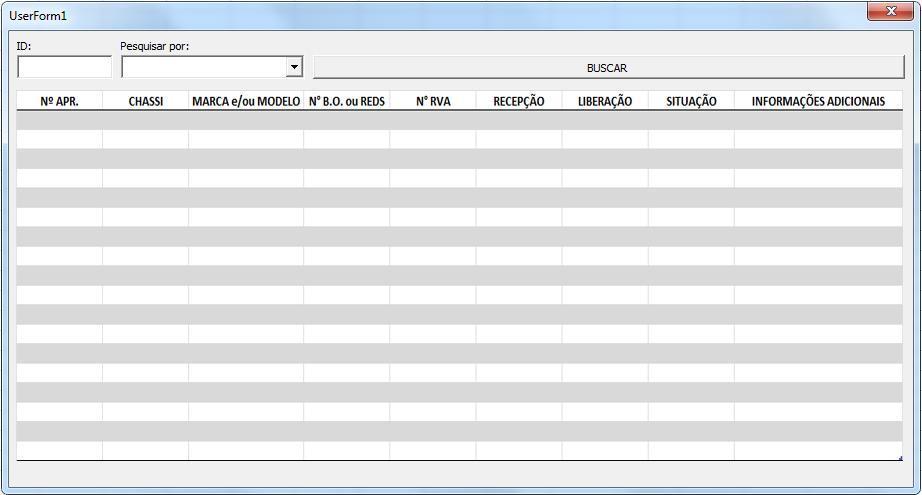Select the MARCA e/ou MODELO column header
The width and height of the screenshot is (922, 495).
click(x=246, y=101)
